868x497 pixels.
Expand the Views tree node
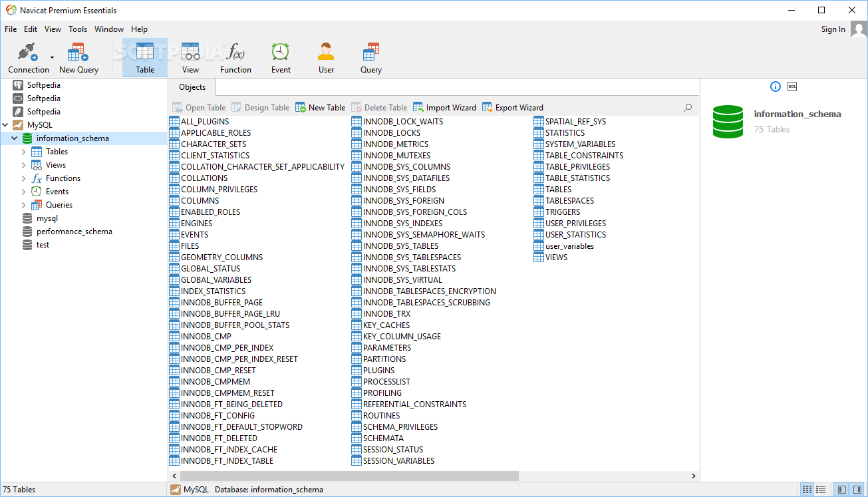tap(24, 165)
